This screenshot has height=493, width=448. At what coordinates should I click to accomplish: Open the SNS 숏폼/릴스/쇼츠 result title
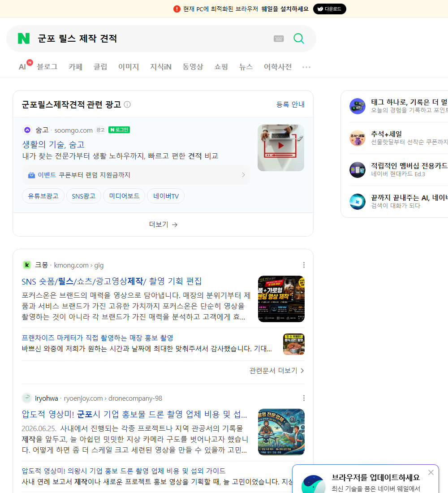tap(112, 281)
